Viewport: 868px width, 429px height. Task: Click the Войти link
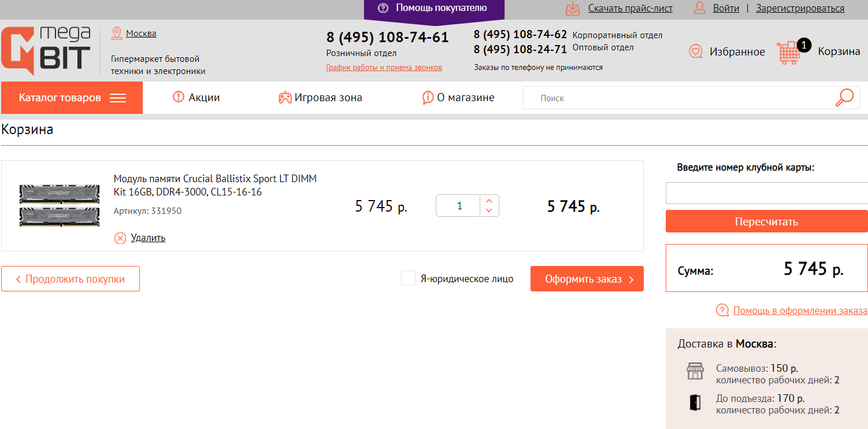[726, 9]
